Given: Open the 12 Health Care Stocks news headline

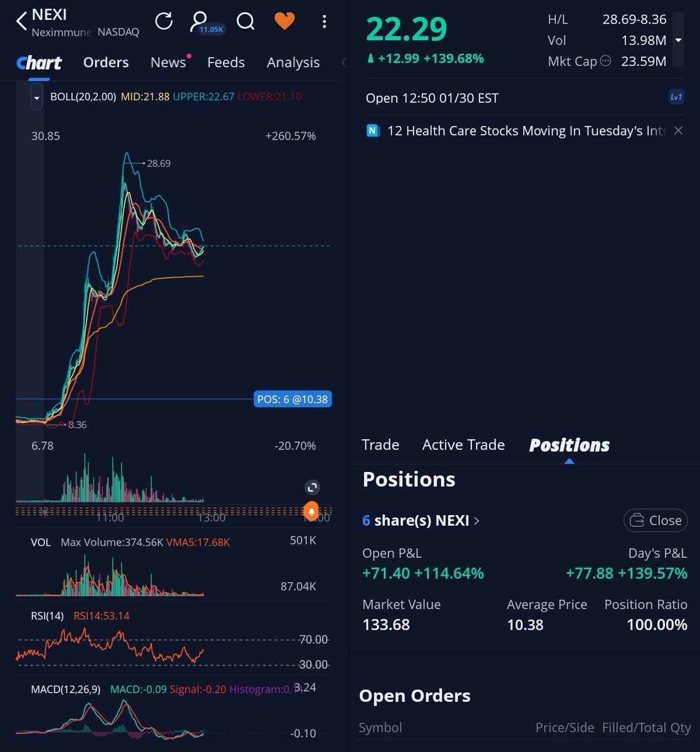Looking at the screenshot, I should point(526,131).
